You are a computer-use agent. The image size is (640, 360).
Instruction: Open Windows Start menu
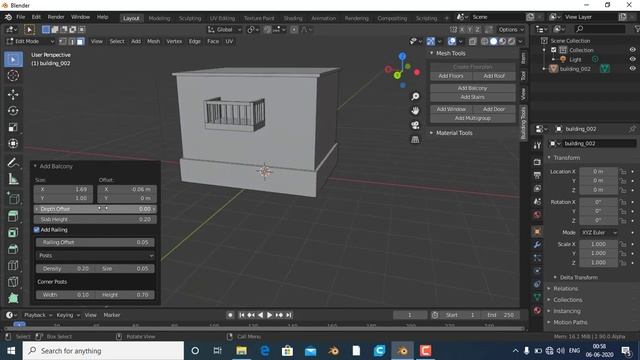(x=11, y=351)
